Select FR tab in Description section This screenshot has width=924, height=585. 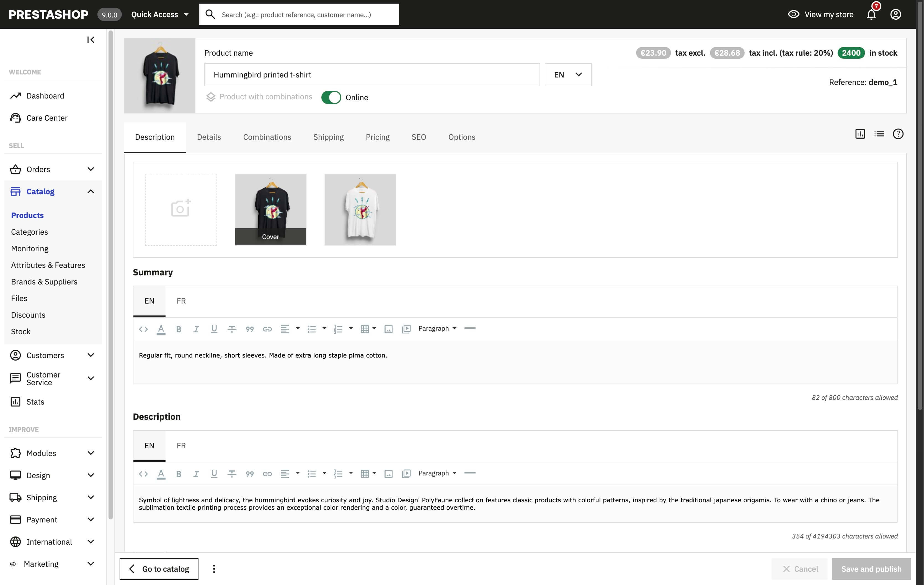(181, 446)
